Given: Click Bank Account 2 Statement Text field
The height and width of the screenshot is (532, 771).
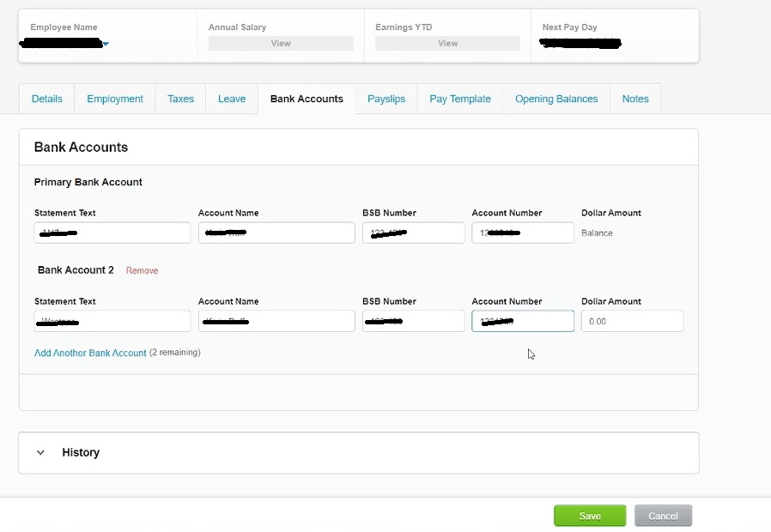Looking at the screenshot, I should 112,321.
